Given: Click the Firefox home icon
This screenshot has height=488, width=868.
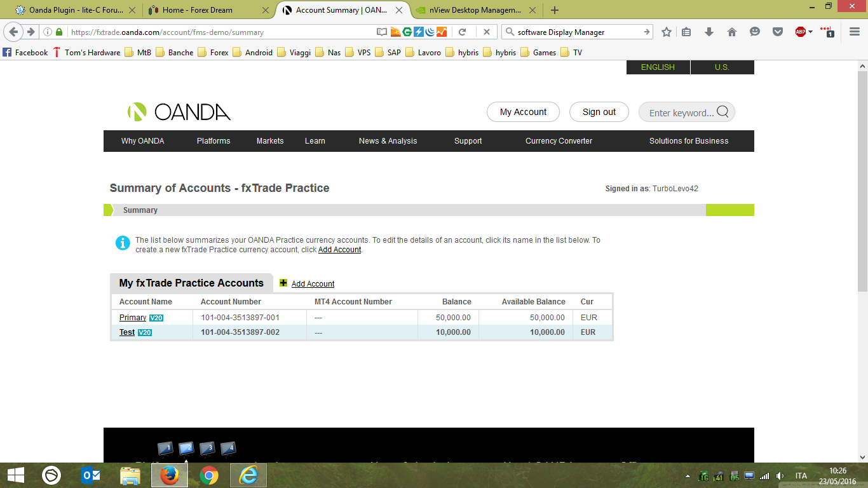Looking at the screenshot, I should coord(732,32).
